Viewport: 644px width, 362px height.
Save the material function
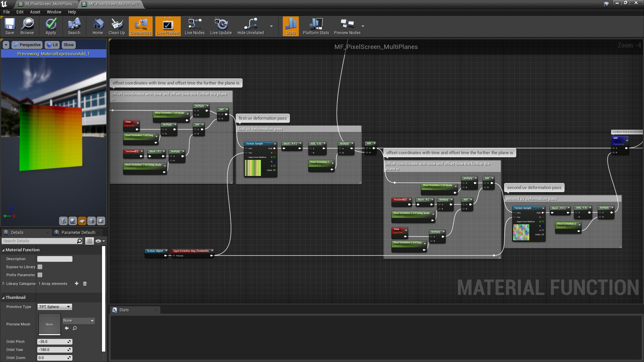(x=9, y=26)
